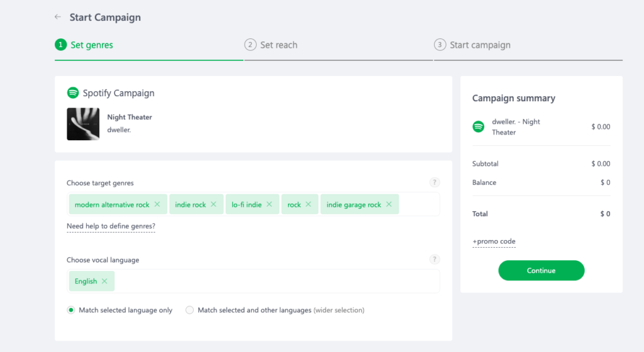This screenshot has height=352, width=644.
Task: Remove the English language tag
Action: click(105, 281)
